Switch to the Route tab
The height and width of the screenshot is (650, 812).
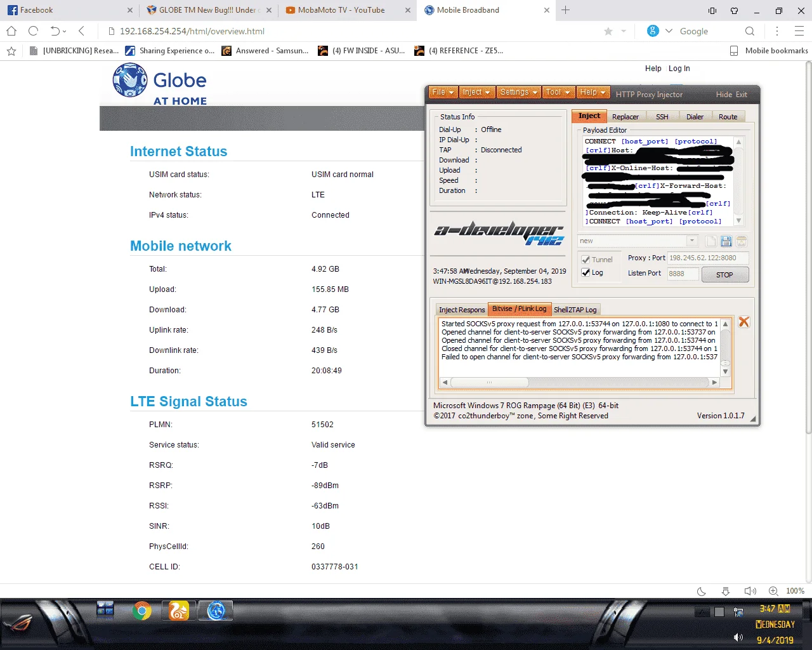pos(728,117)
